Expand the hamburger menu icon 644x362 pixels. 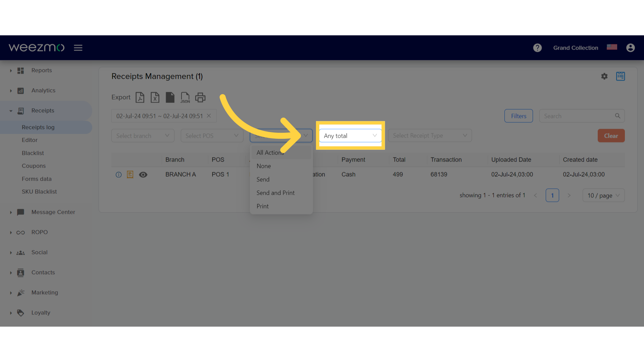(78, 48)
